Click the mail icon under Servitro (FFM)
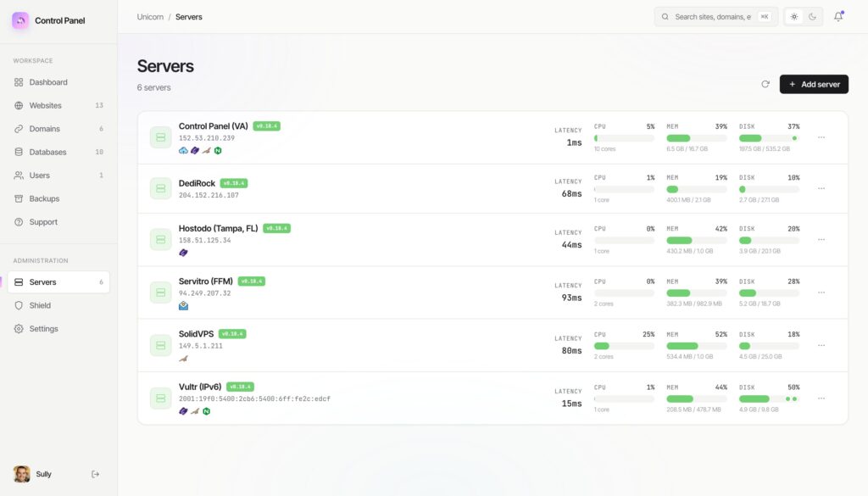This screenshot has height=496, width=868. (183, 305)
